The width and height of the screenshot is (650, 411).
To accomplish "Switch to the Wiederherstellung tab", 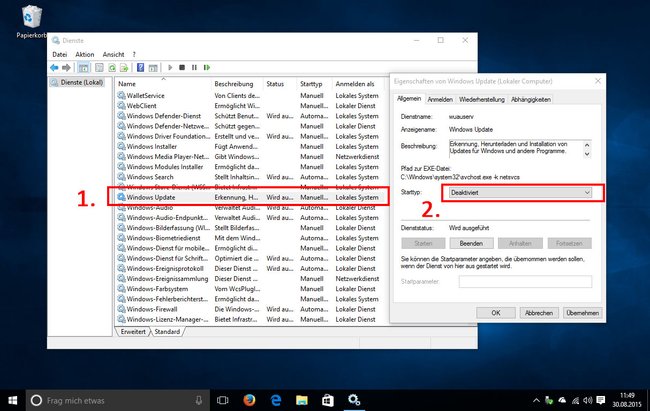I will click(482, 100).
